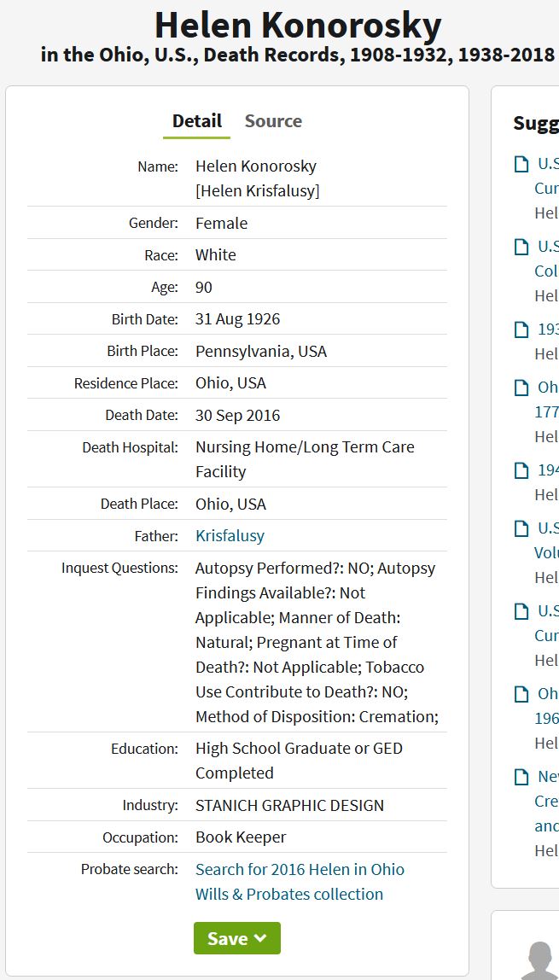Open the father's Krisfalusy link
The height and width of the screenshot is (980, 559).
point(230,536)
